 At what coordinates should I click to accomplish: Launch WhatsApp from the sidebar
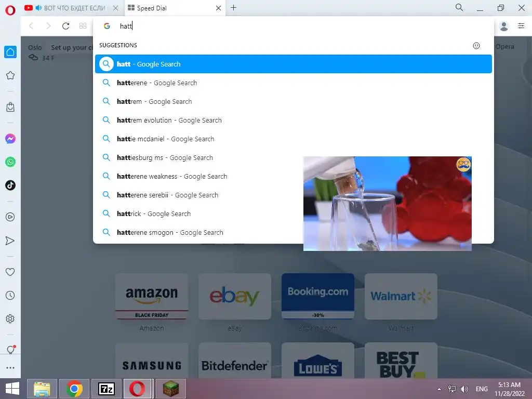pyautogui.click(x=10, y=162)
